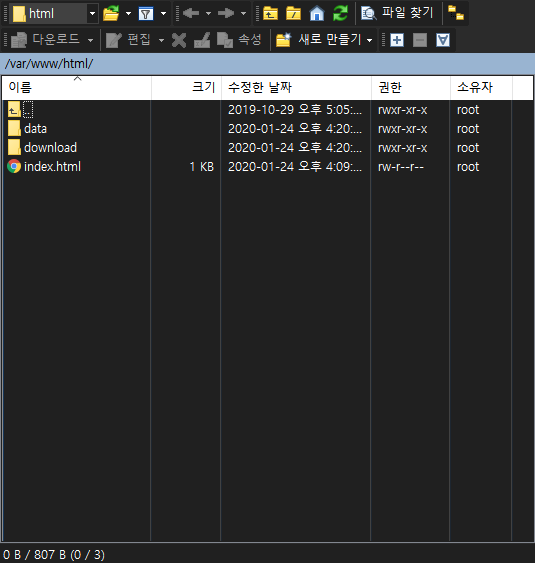This screenshot has height=563, width=535.
Task: Click the 1 KB size cell
Action: pyautogui.click(x=201, y=167)
